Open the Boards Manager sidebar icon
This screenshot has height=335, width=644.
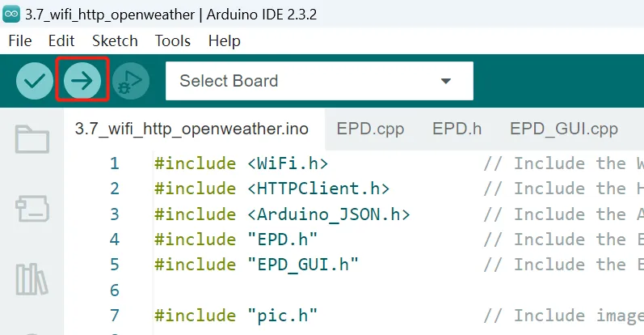32,209
